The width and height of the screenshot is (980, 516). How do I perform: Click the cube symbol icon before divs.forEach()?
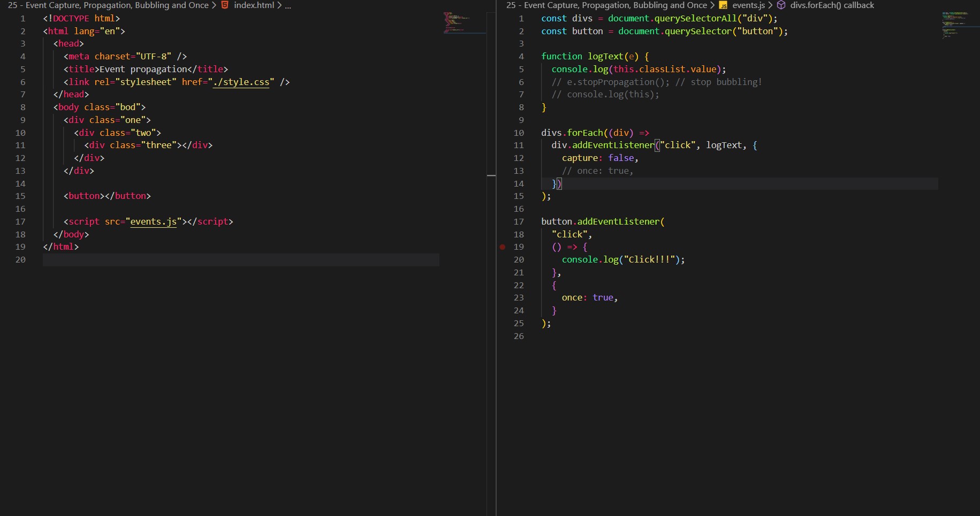pyautogui.click(x=781, y=5)
